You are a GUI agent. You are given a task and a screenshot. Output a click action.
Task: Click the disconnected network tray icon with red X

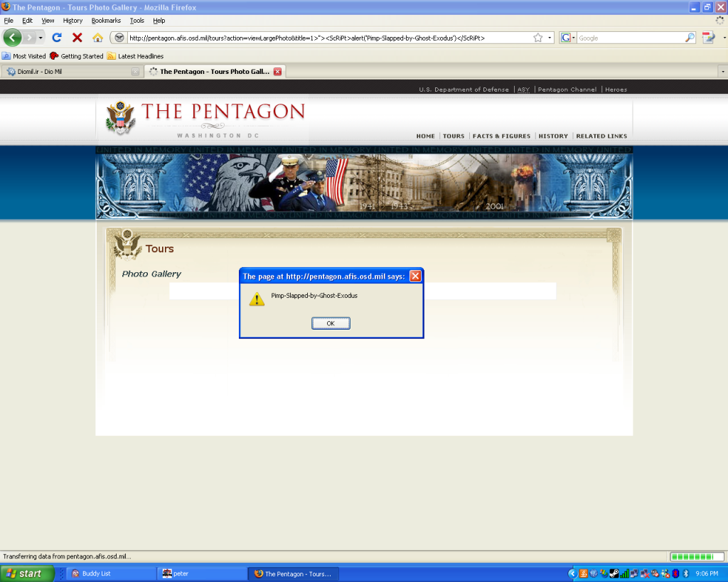(x=645, y=573)
